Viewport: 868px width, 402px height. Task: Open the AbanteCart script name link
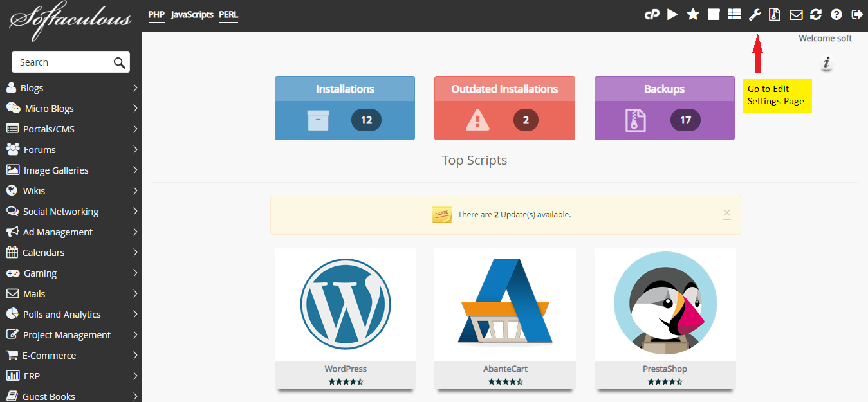[505, 369]
